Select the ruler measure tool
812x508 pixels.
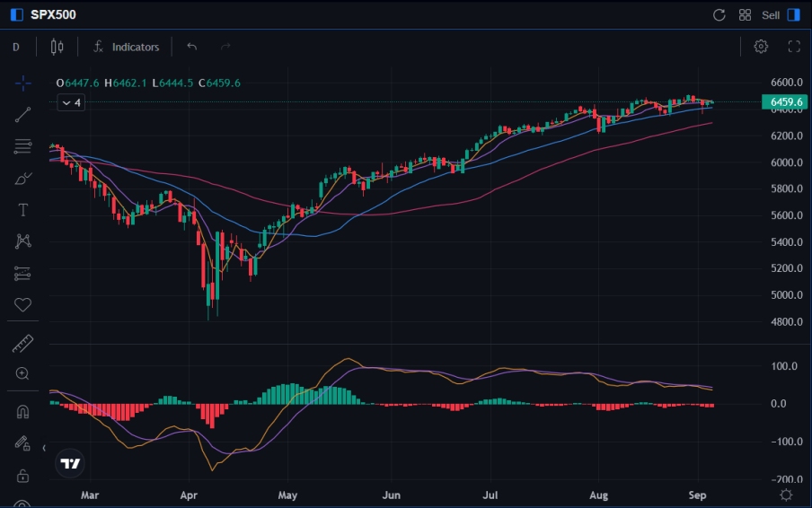22,344
